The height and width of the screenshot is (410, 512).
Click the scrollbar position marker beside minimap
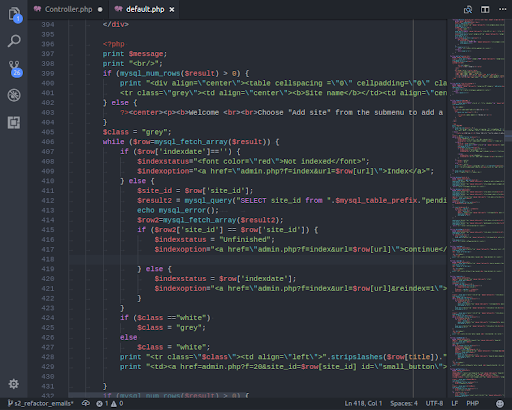point(508,135)
